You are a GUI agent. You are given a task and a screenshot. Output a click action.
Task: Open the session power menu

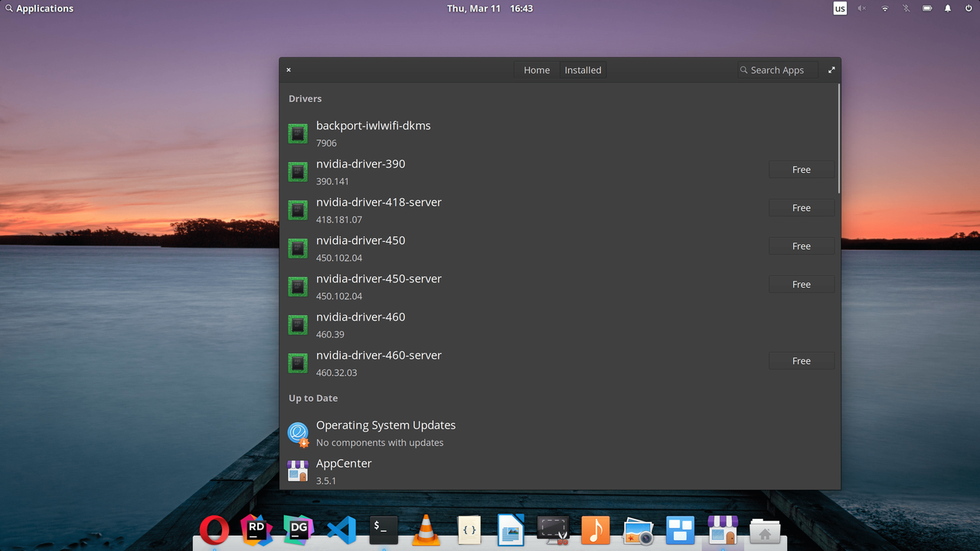point(969,8)
